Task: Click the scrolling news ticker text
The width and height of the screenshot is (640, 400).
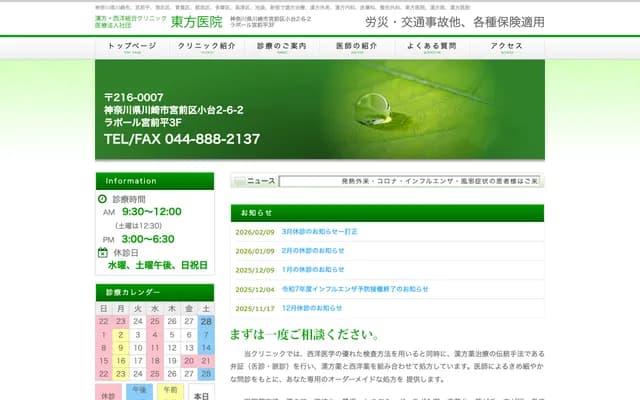Action: (410, 181)
